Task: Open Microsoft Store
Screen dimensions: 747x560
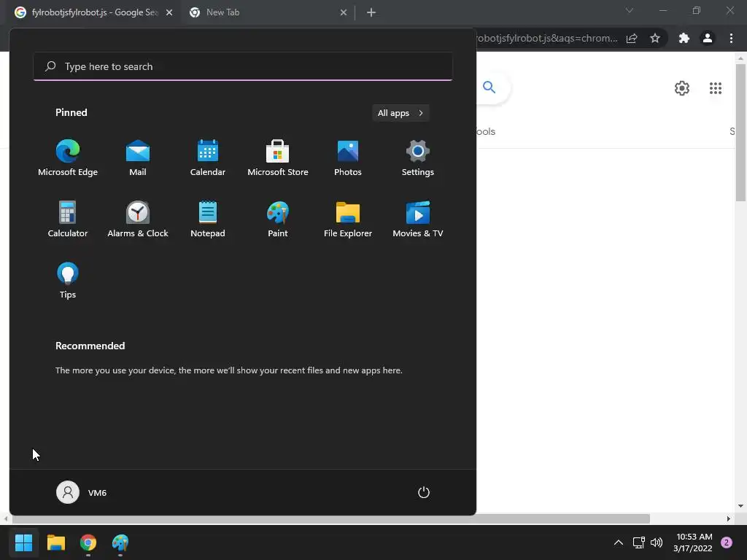Action: coord(278,158)
